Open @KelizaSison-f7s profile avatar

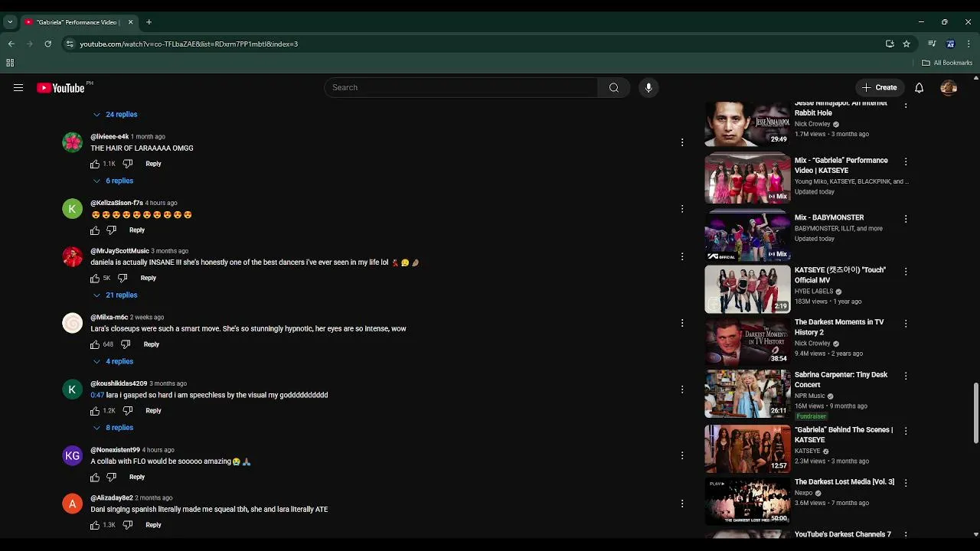[x=72, y=209]
